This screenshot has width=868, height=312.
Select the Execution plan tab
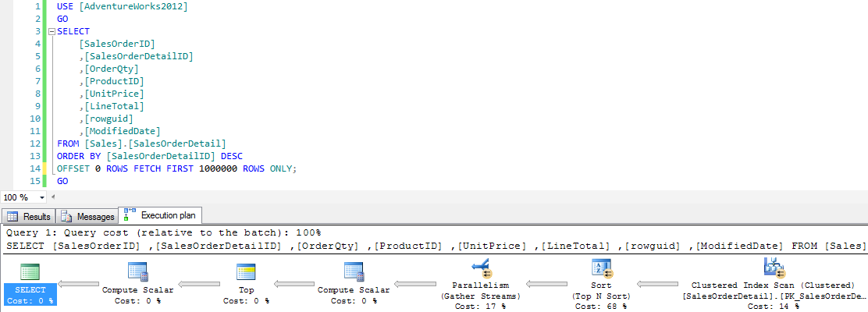point(161,216)
